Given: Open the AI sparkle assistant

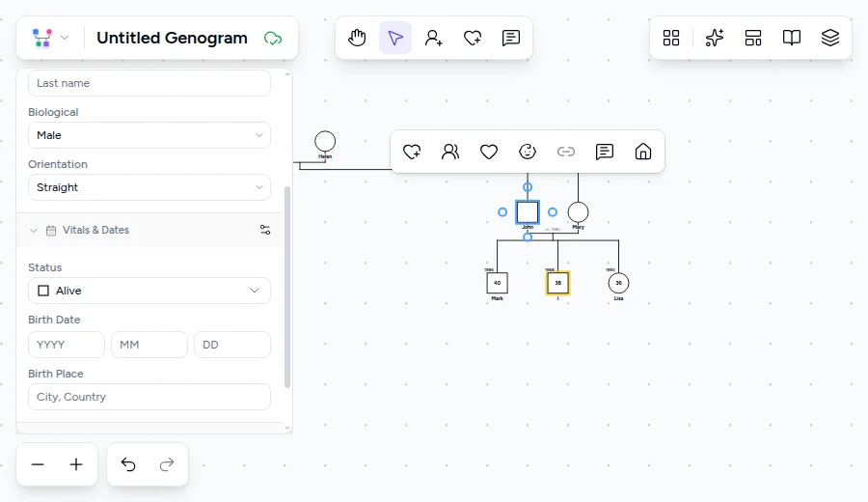Looking at the screenshot, I should [x=714, y=38].
